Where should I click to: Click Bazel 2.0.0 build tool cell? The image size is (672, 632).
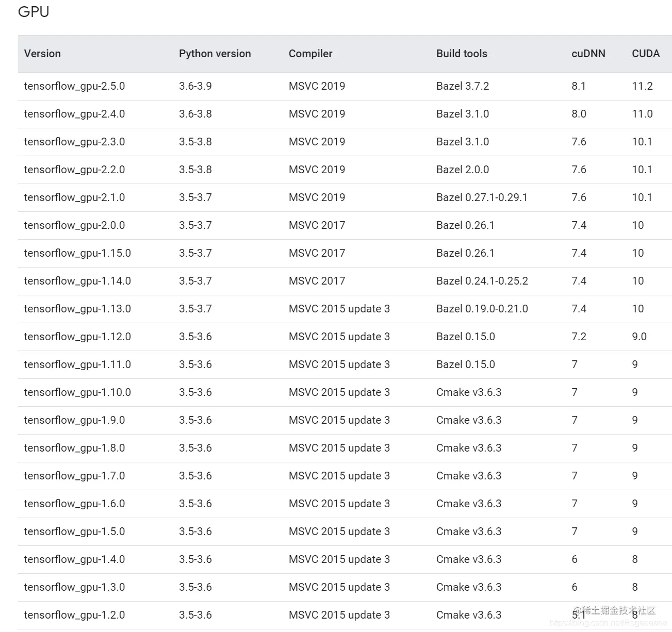tap(463, 170)
